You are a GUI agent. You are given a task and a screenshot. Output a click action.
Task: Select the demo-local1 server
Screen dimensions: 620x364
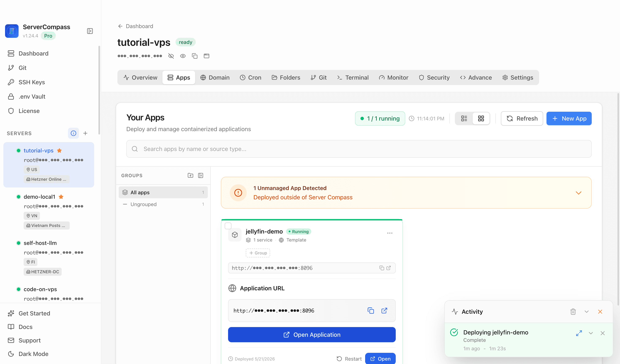point(49,211)
